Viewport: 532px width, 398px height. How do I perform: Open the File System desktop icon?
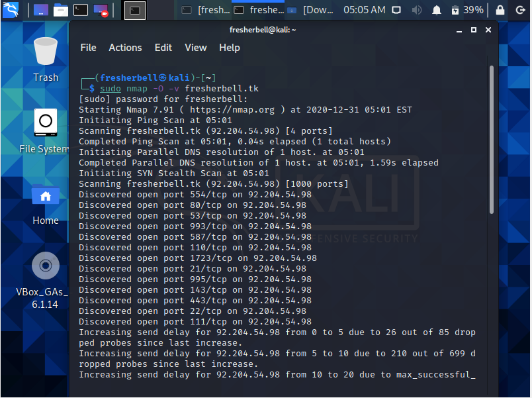44,131
